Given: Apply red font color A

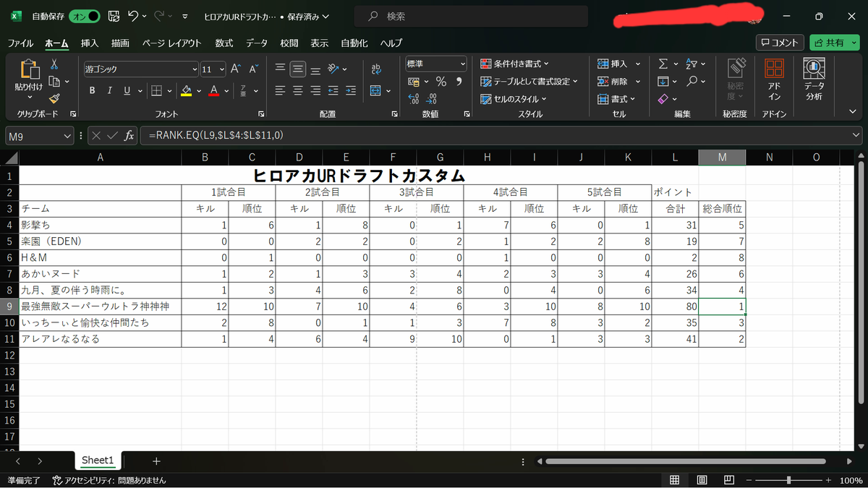Looking at the screenshot, I should pos(213,90).
